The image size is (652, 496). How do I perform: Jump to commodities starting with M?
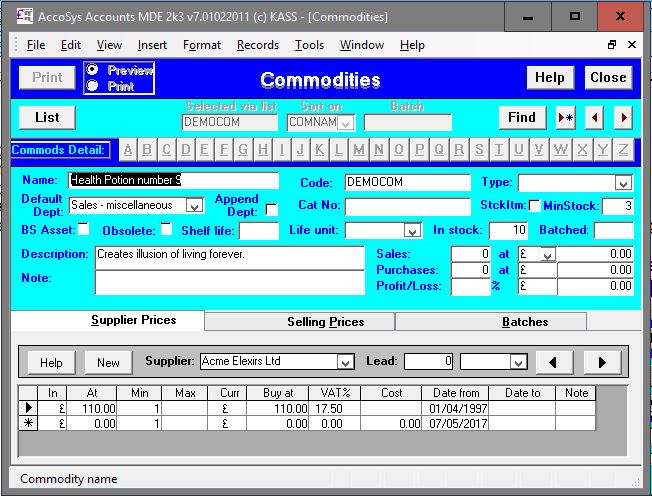pyautogui.click(x=359, y=150)
